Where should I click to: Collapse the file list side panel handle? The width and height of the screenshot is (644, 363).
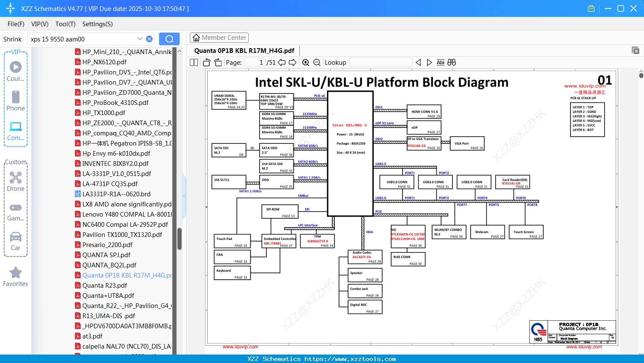(x=184, y=195)
